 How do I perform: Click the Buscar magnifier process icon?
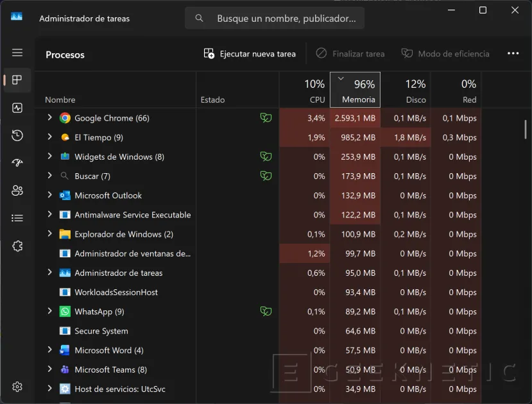tap(64, 176)
